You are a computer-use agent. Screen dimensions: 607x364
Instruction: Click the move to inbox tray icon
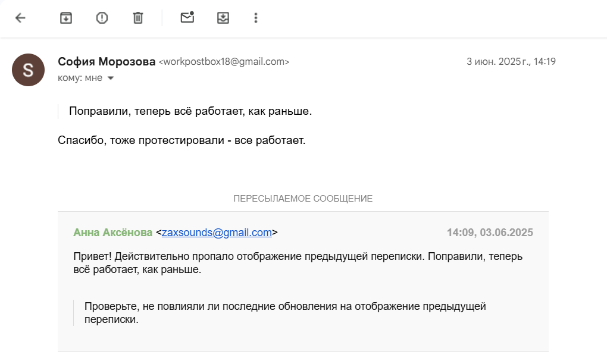(223, 18)
